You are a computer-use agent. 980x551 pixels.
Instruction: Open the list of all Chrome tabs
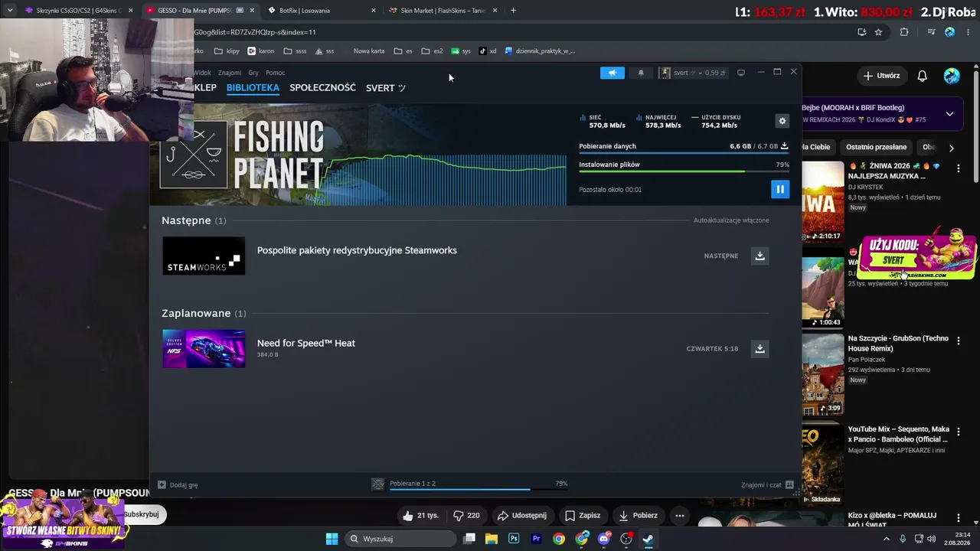pos(9,11)
